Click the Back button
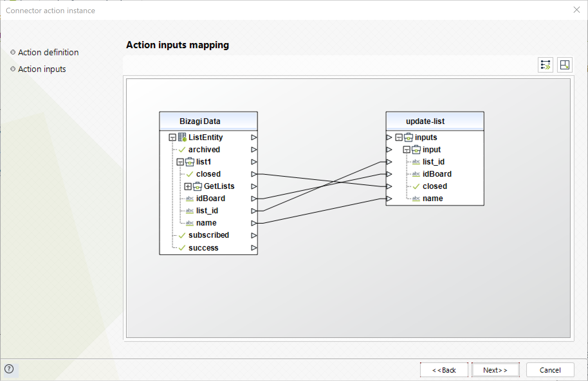The height and width of the screenshot is (381, 588). click(x=444, y=370)
